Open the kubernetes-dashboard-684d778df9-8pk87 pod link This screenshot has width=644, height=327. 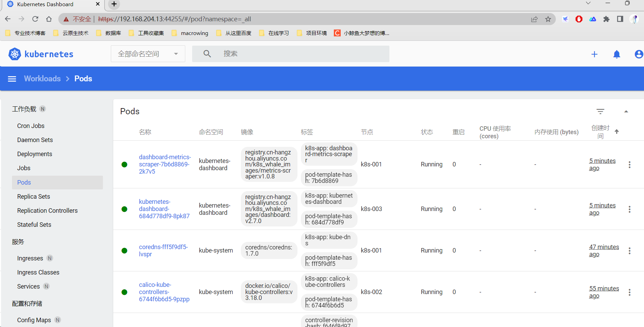pyautogui.click(x=164, y=209)
